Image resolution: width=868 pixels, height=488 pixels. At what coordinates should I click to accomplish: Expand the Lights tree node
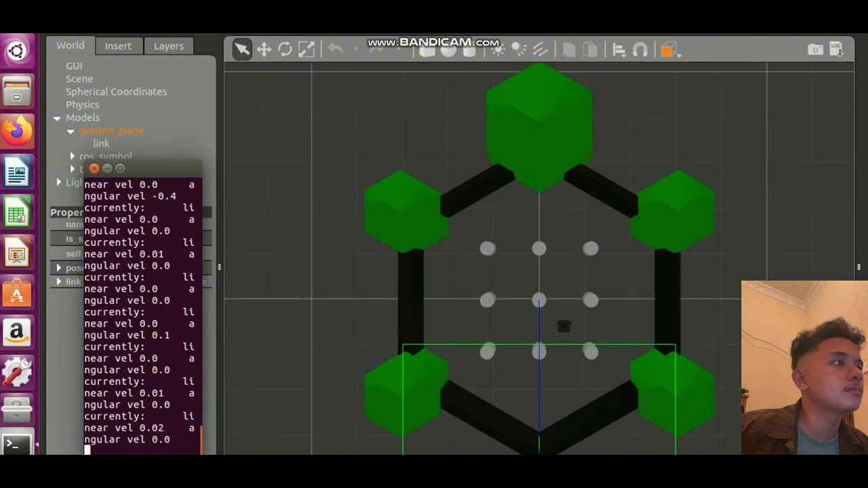point(59,182)
